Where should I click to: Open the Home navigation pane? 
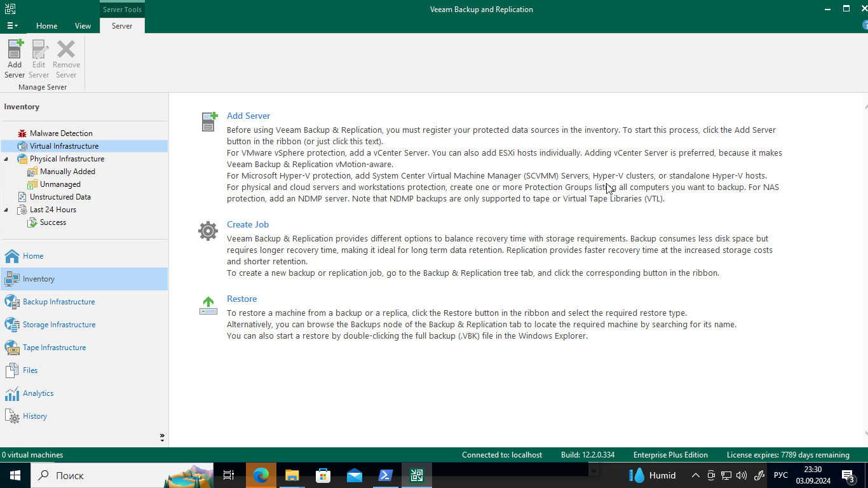(x=84, y=256)
